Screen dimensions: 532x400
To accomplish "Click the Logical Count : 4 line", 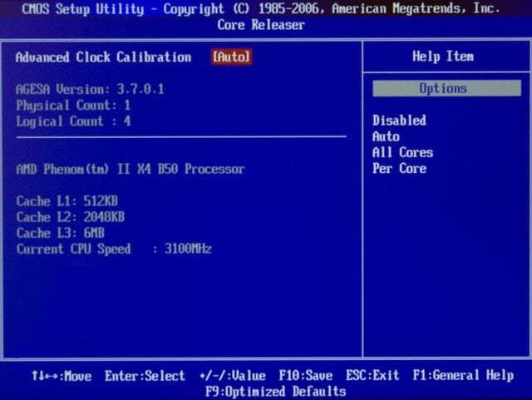I will (x=73, y=121).
